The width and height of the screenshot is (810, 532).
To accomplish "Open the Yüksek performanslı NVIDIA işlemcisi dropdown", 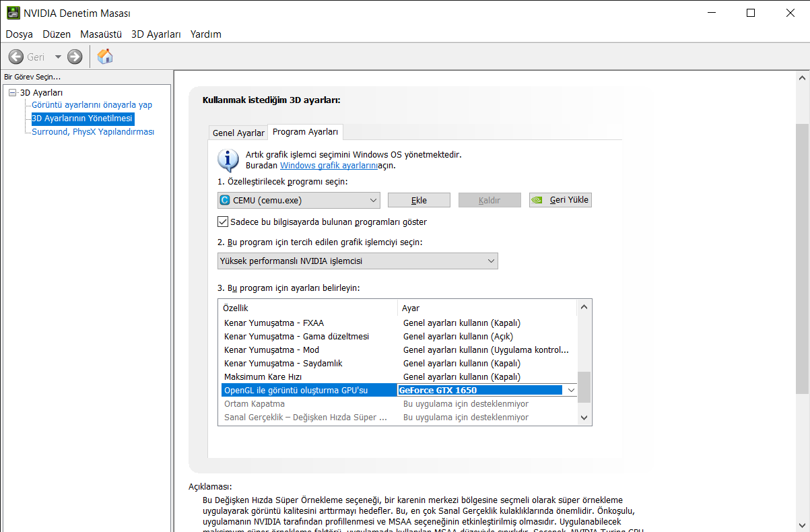I will (x=358, y=261).
